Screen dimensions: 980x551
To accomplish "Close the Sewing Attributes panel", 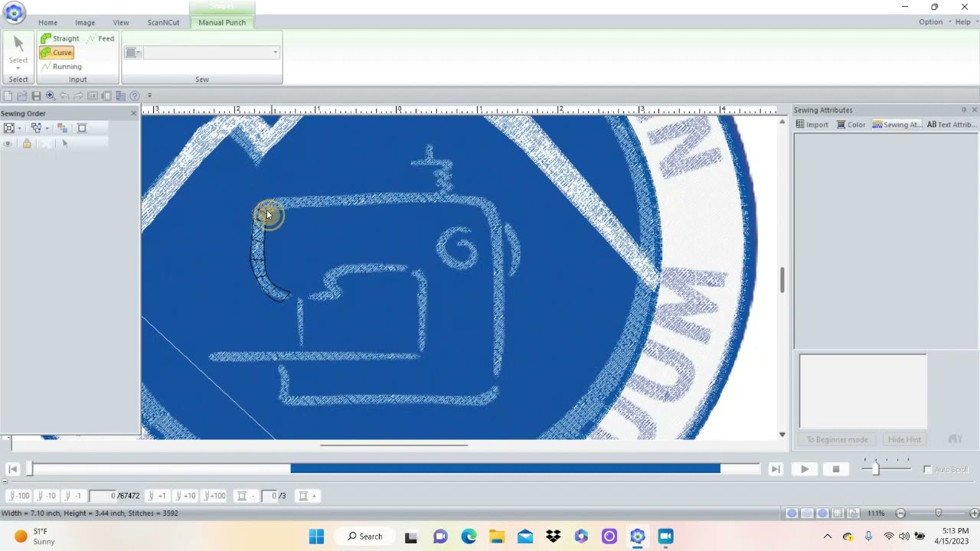I will [x=974, y=110].
